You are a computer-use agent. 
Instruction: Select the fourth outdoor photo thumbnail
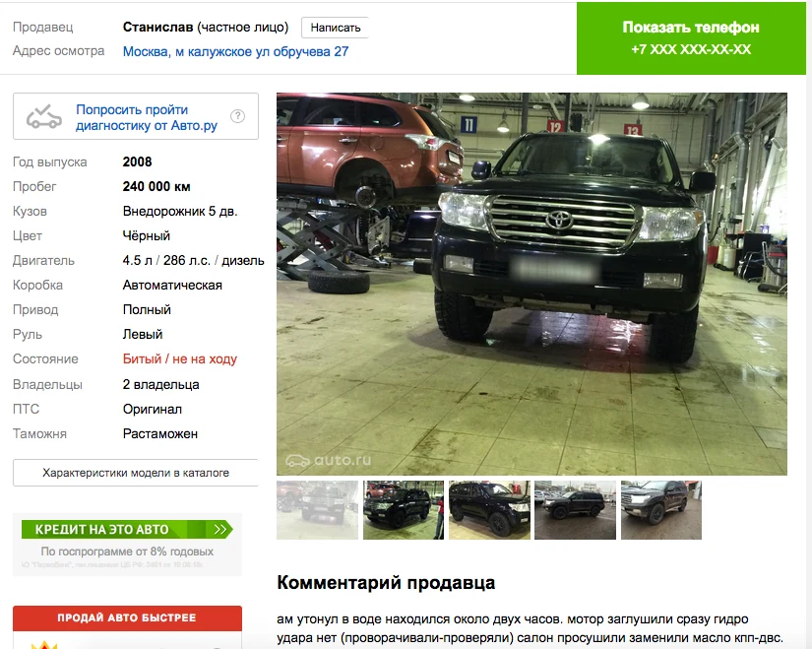pyautogui.click(x=575, y=510)
